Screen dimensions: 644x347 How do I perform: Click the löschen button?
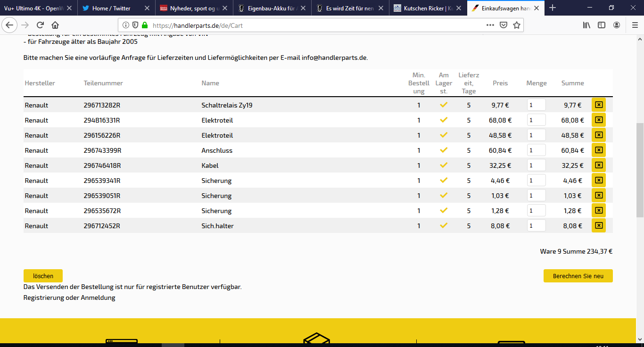tap(43, 276)
